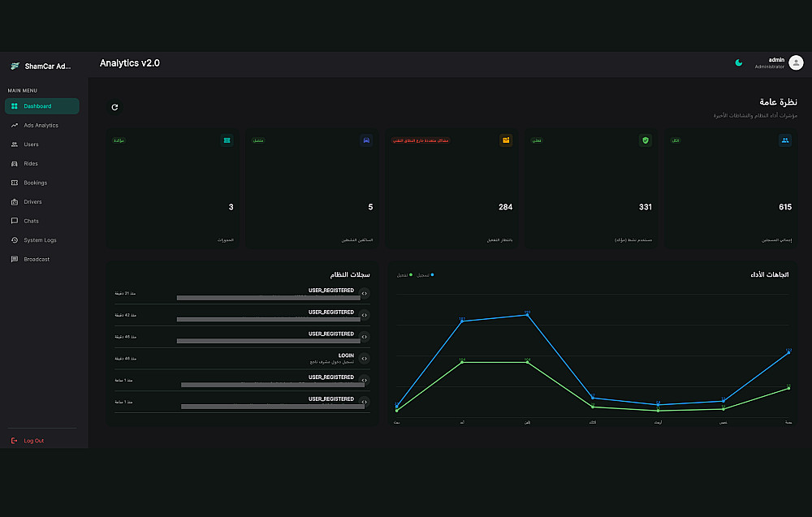Click the green chart point labeled 55
Image resolution: width=812 pixels, height=517 pixels.
[x=788, y=388]
